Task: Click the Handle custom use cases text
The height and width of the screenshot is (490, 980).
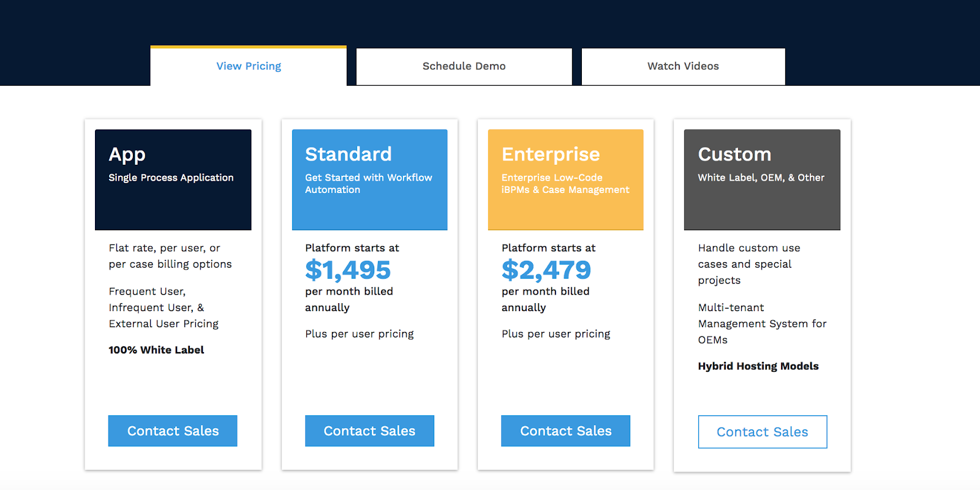Action: 748,264
